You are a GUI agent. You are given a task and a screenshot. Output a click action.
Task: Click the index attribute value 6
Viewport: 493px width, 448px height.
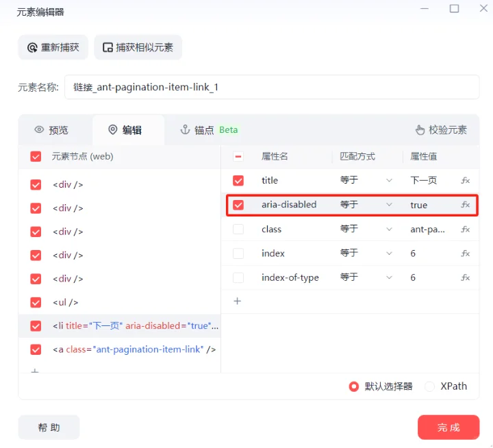[413, 253]
